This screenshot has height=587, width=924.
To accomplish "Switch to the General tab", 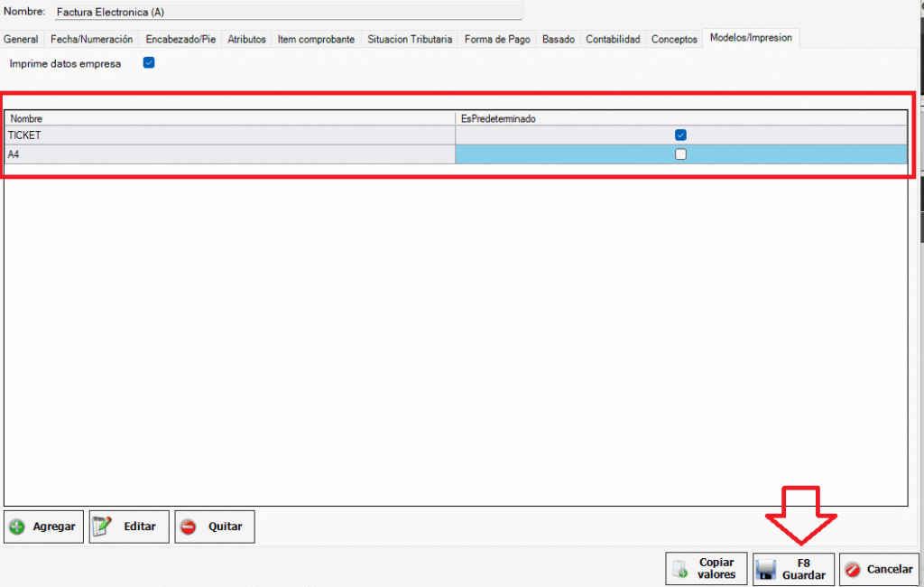I will pyautogui.click(x=21, y=40).
